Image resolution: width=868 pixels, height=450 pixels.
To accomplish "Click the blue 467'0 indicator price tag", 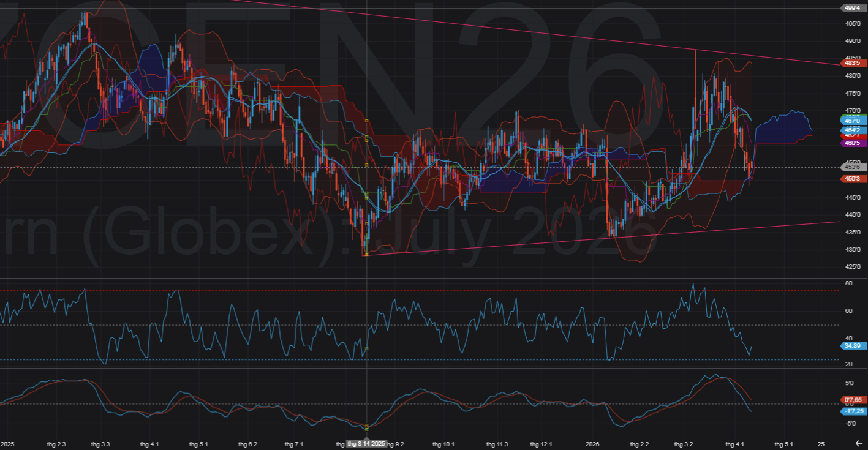I will tap(851, 121).
